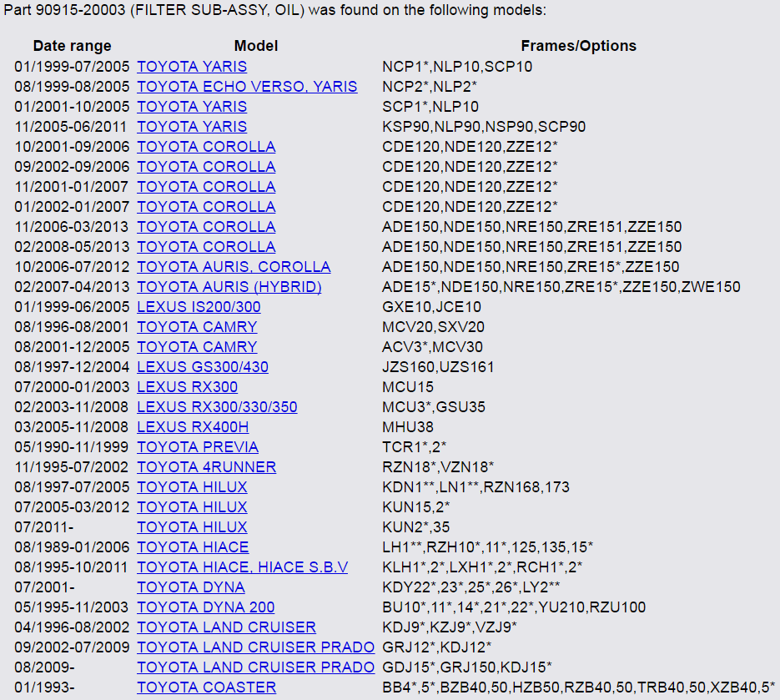
Task: Open TOYOTA HILUX link dated 08/1997-07/2005
Action: [x=193, y=487]
